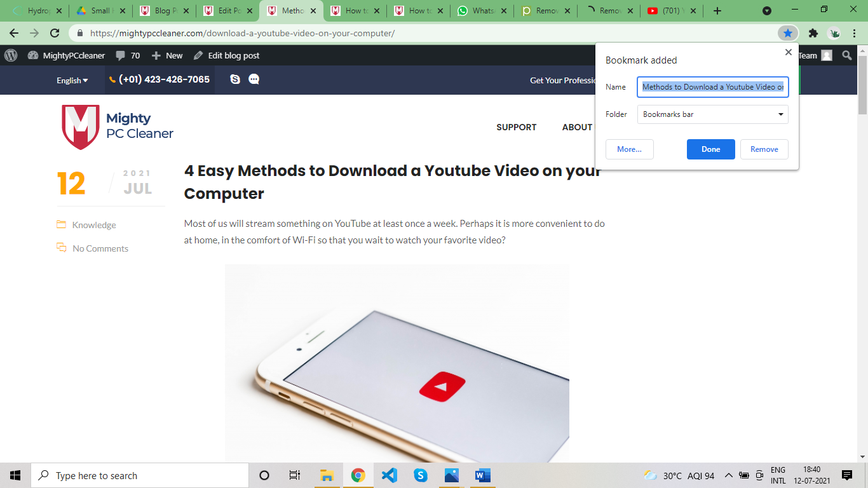Open a new tab with the plus icon

pos(717,11)
